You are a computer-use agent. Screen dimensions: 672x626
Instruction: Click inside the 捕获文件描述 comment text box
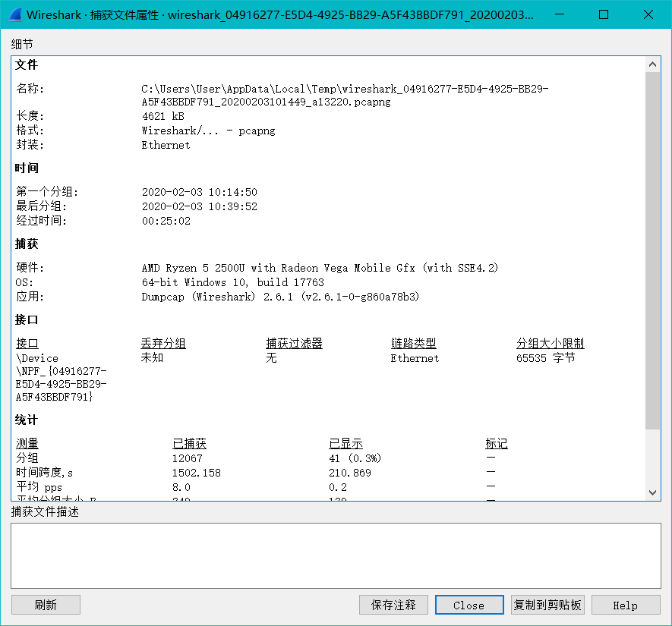pos(336,555)
